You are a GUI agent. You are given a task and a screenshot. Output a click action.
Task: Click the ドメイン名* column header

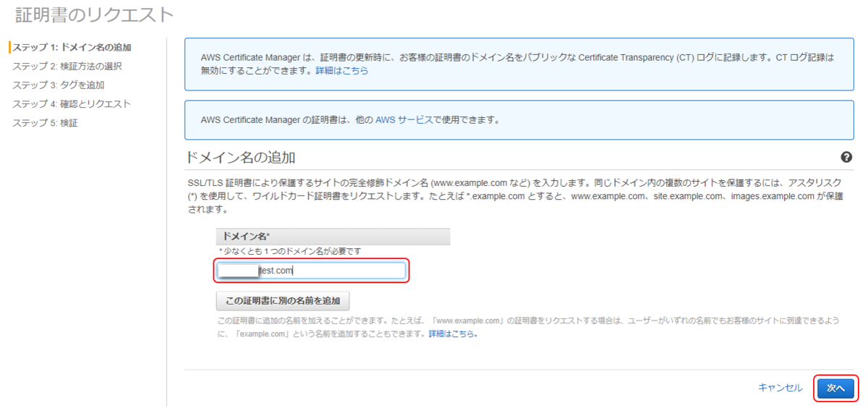333,237
